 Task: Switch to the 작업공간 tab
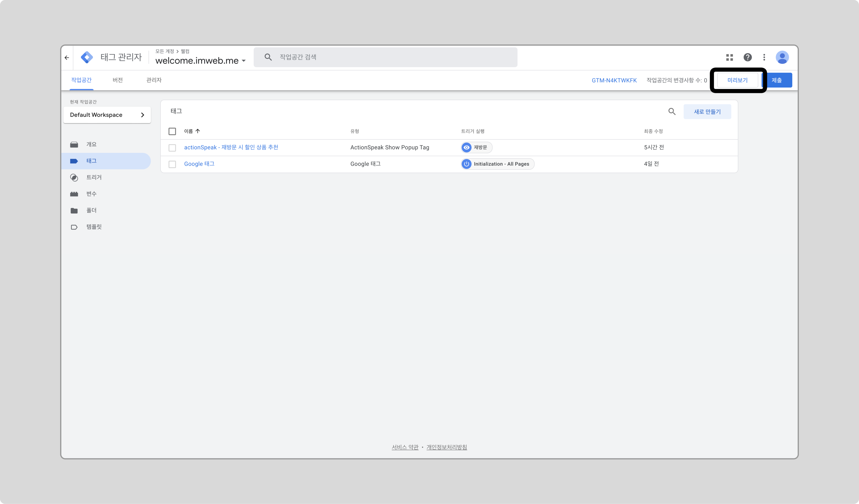pyautogui.click(x=81, y=80)
